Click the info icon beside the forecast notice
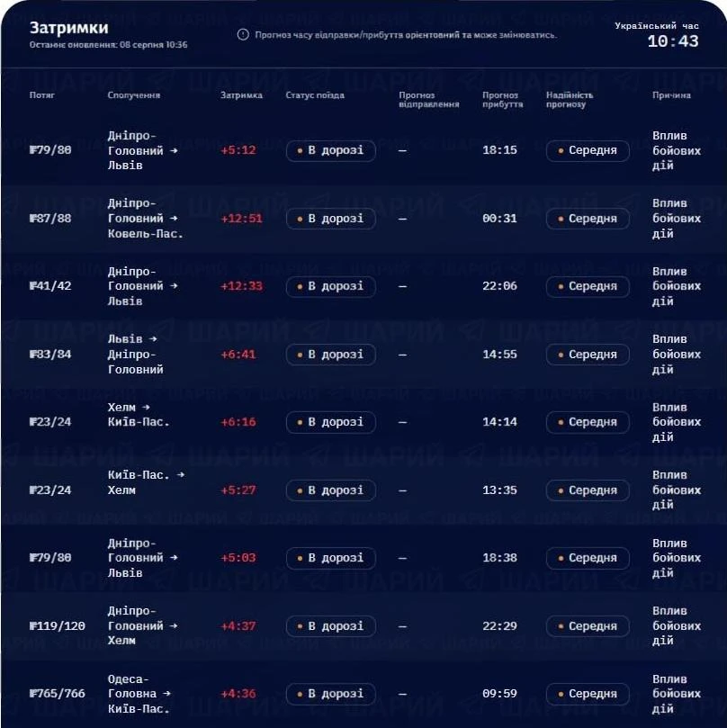The width and height of the screenshot is (727, 728). (x=243, y=35)
